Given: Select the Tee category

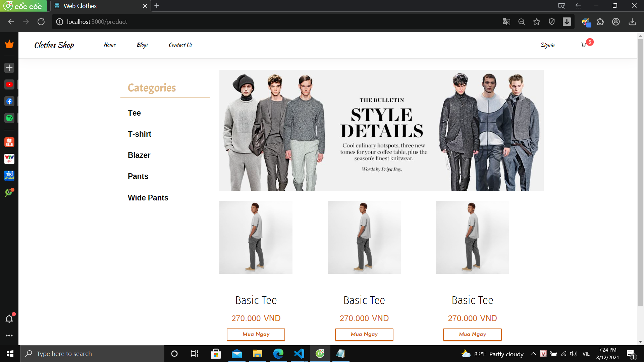Looking at the screenshot, I should 134,113.
